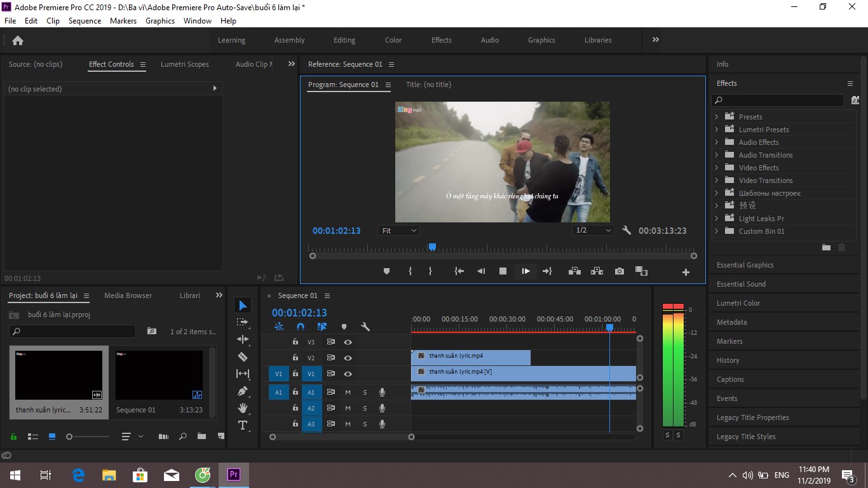Open the Graphics menu in menu bar

point(160,21)
